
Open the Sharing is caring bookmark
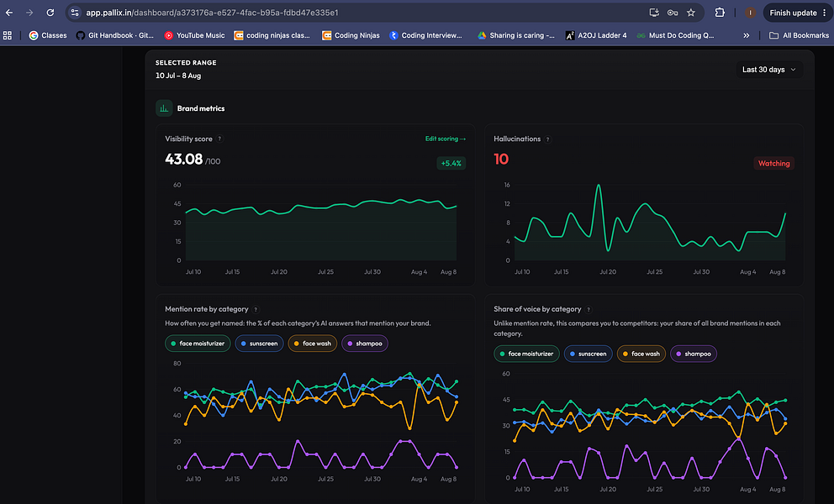(x=516, y=35)
